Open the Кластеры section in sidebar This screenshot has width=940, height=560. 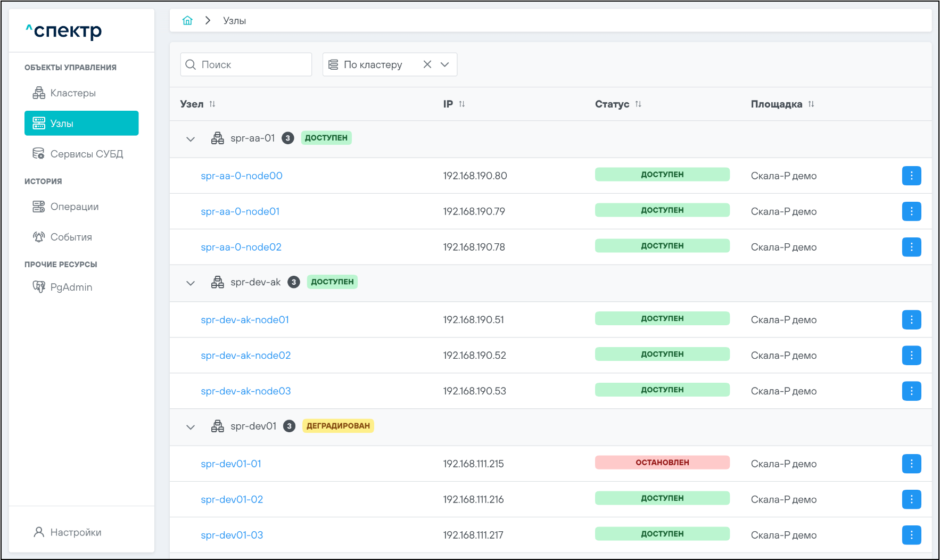(73, 93)
